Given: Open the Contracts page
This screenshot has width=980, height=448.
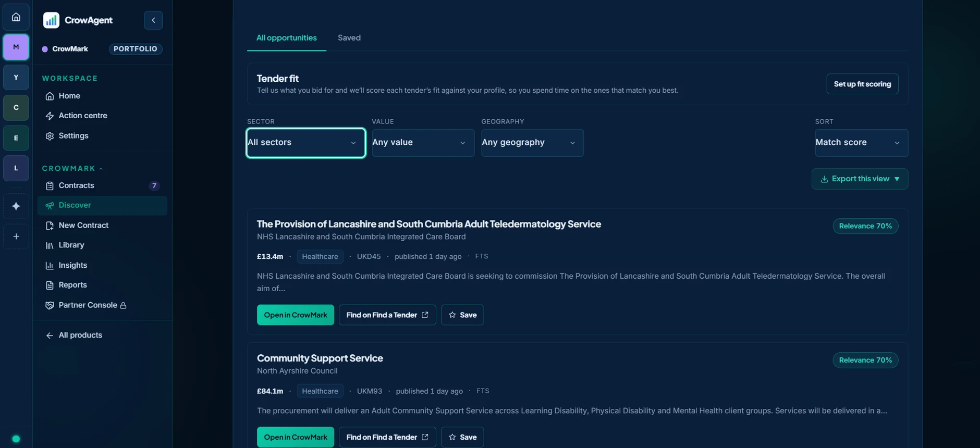Looking at the screenshot, I should 102,185.
